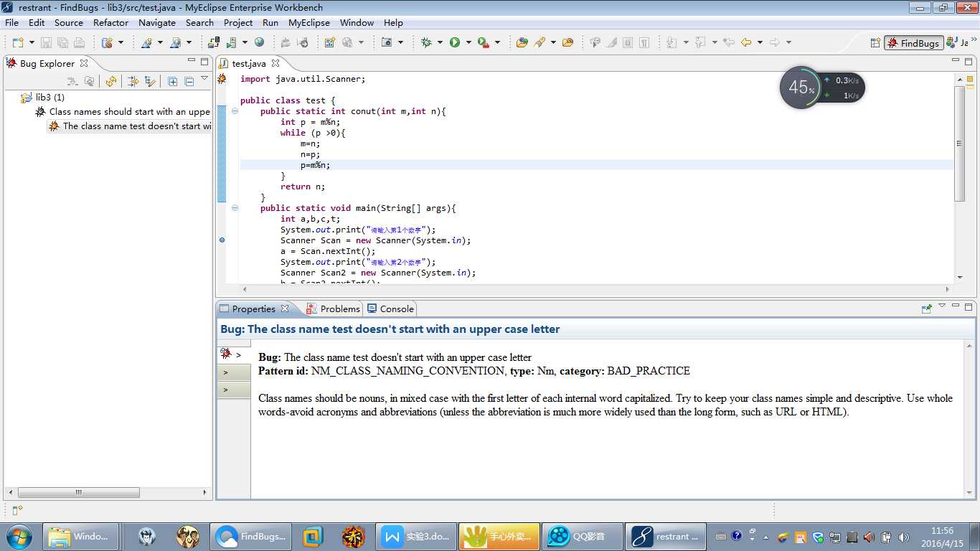This screenshot has height=551, width=980.
Task: Open the Navigate menu
Action: coord(157,23)
